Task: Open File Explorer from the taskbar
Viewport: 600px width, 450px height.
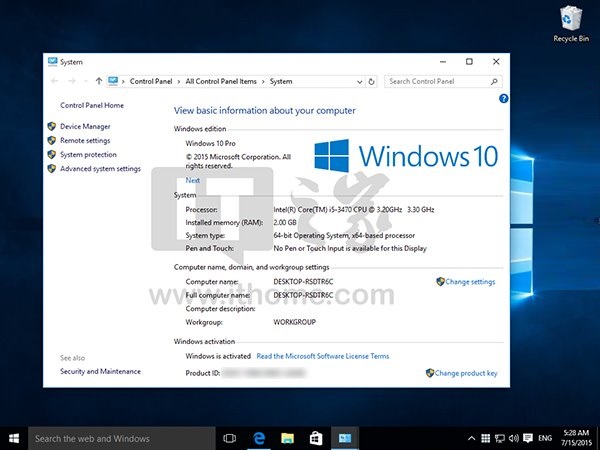Action: point(287,438)
